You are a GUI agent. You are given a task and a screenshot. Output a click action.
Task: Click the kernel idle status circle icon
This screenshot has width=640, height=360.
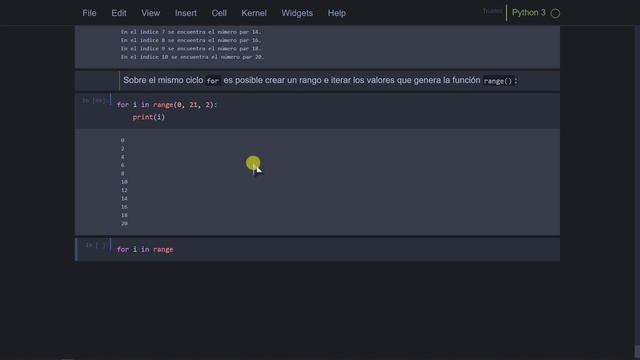555,13
